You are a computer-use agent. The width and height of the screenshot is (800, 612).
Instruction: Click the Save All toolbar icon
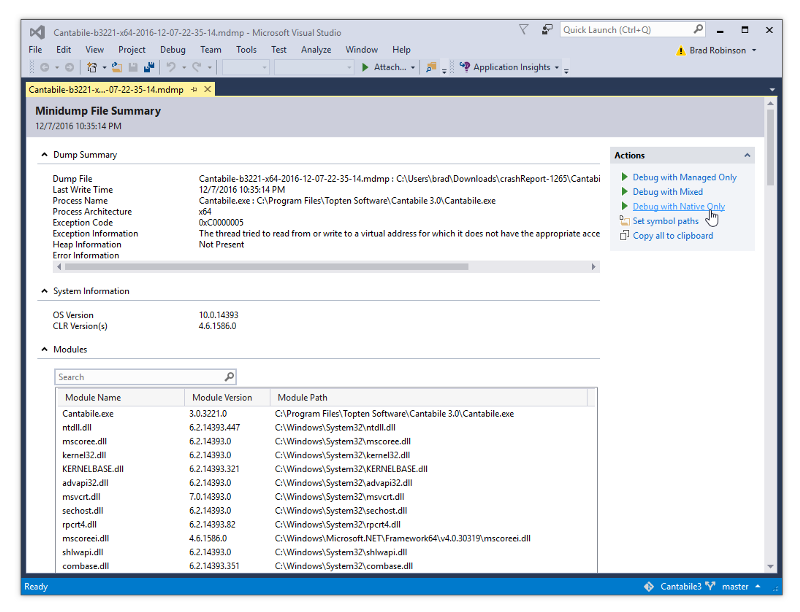pyautogui.click(x=149, y=67)
